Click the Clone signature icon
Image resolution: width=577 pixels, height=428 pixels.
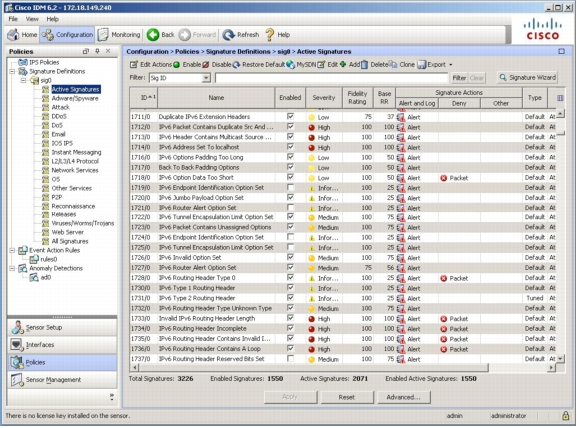[393, 65]
